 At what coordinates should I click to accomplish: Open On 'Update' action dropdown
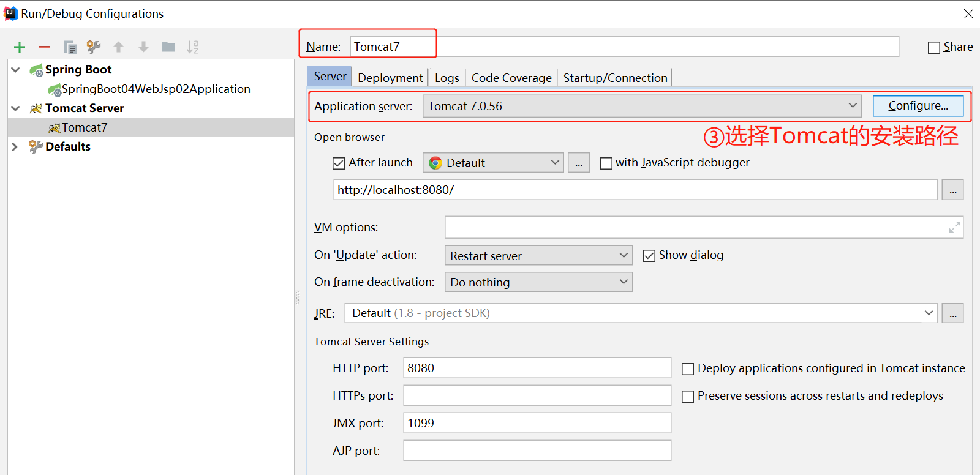[x=538, y=255]
